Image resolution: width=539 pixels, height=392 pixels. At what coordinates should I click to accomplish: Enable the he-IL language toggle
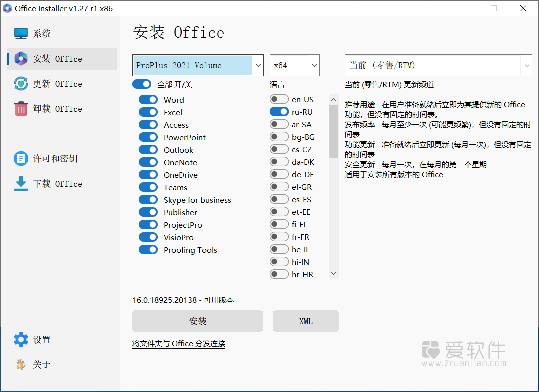(x=279, y=249)
